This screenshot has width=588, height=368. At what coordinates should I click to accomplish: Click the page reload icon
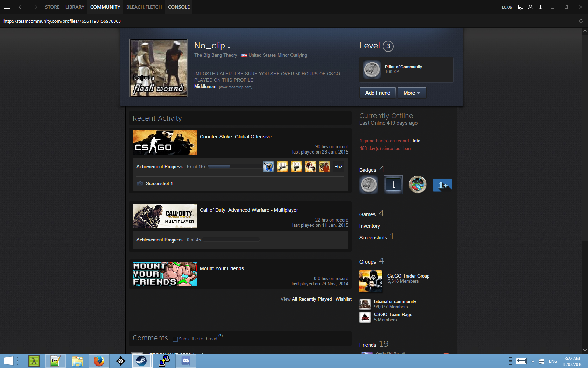pos(581,21)
